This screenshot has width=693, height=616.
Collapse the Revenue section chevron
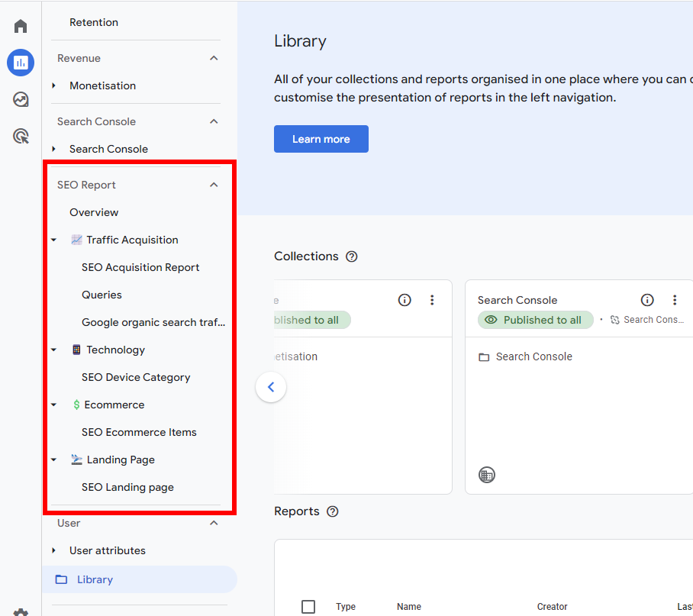click(x=214, y=58)
